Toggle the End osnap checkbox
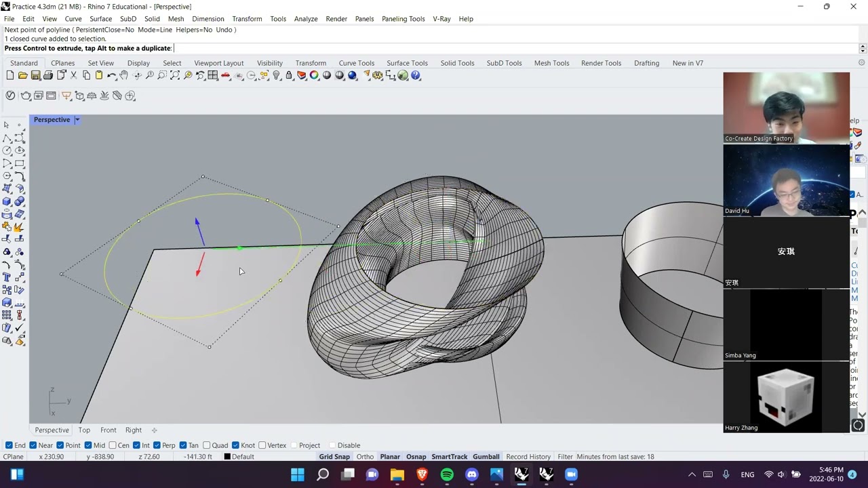 [x=9, y=445]
